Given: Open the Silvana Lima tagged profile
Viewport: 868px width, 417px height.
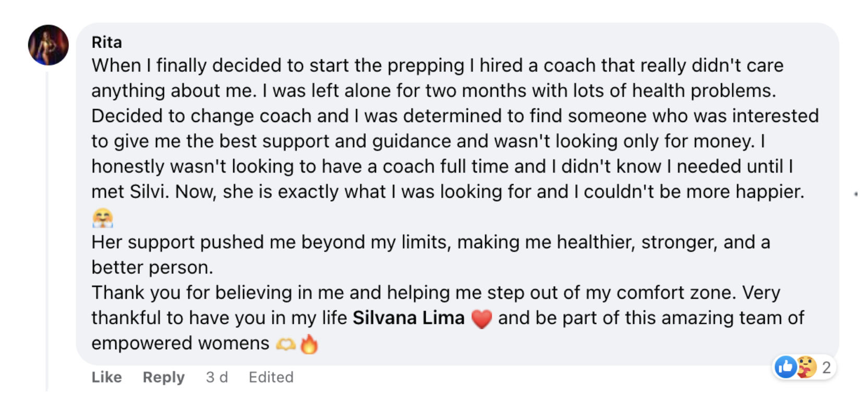Looking at the screenshot, I should coord(408,318).
